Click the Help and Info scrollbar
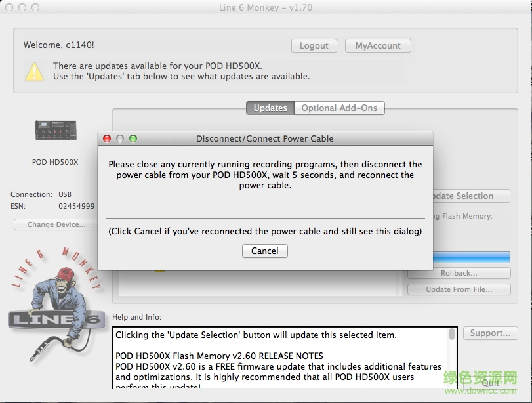This screenshot has height=403, width=532. pyautogui.click(x=451, y=358)
